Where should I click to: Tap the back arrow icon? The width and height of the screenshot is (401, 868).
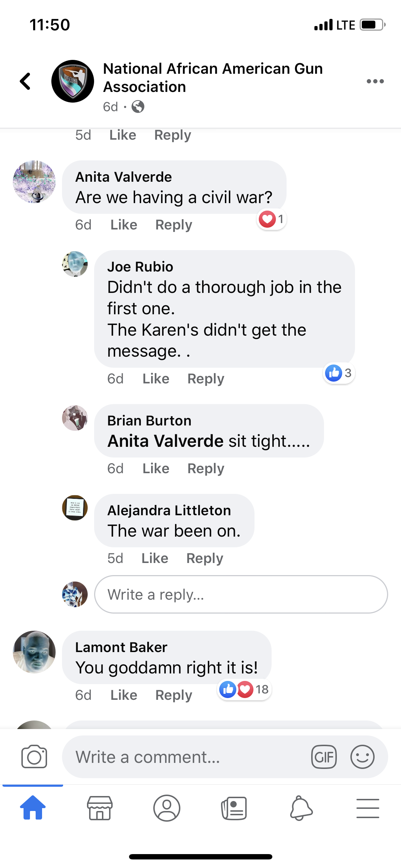click(25, 81)
